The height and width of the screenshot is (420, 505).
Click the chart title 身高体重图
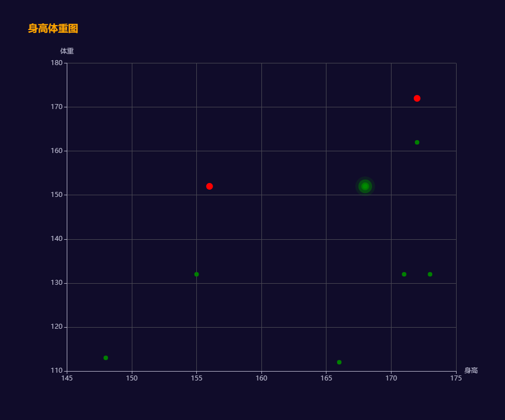click(53, 28)
